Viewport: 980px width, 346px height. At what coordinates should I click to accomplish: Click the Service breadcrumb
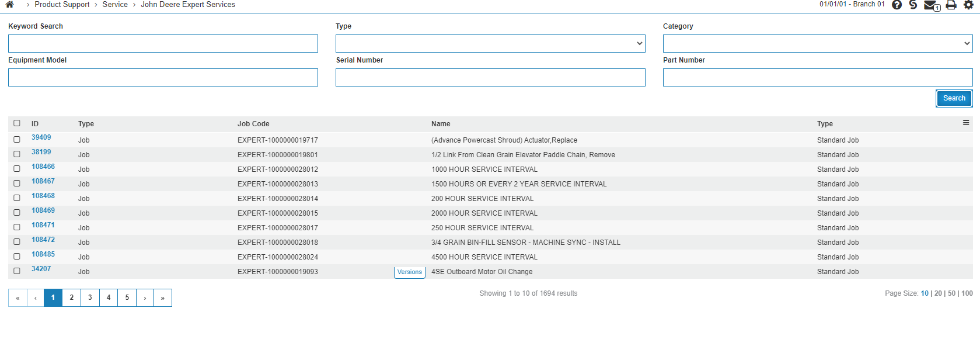pyautogui.click(x=115, y=5)
